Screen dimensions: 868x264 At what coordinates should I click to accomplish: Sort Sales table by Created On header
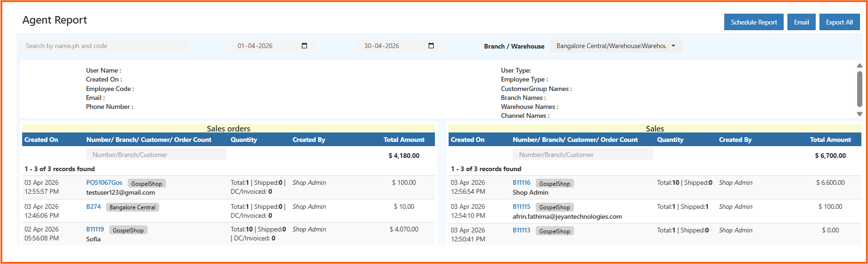click(x=467, y=140)
